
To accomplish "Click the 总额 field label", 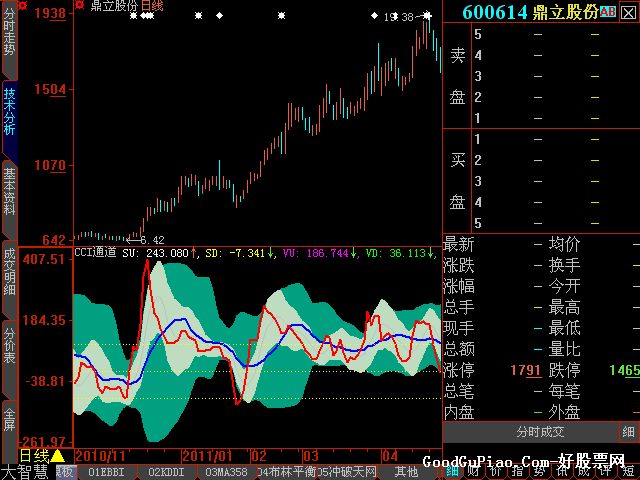I will click(459, 349).
